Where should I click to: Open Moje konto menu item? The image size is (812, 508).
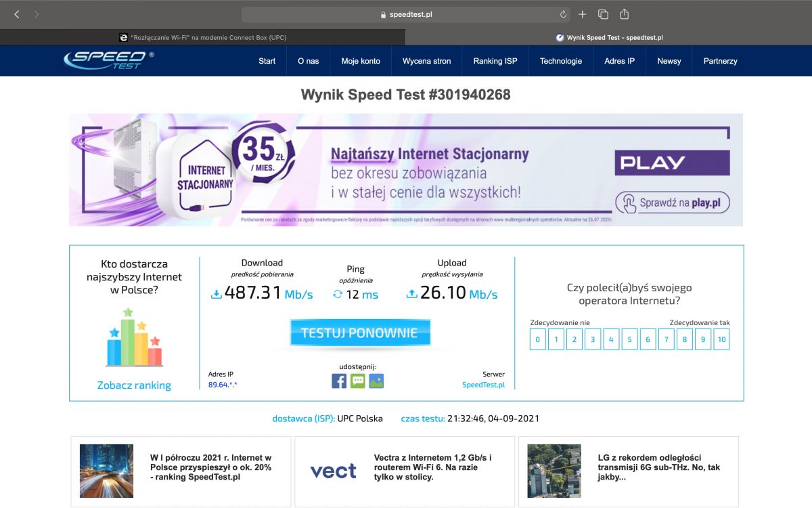361,61
